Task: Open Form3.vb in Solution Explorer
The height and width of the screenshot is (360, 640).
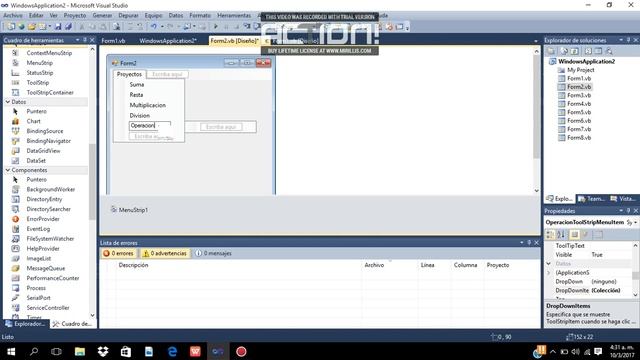Action: click(x=579, y=95)
